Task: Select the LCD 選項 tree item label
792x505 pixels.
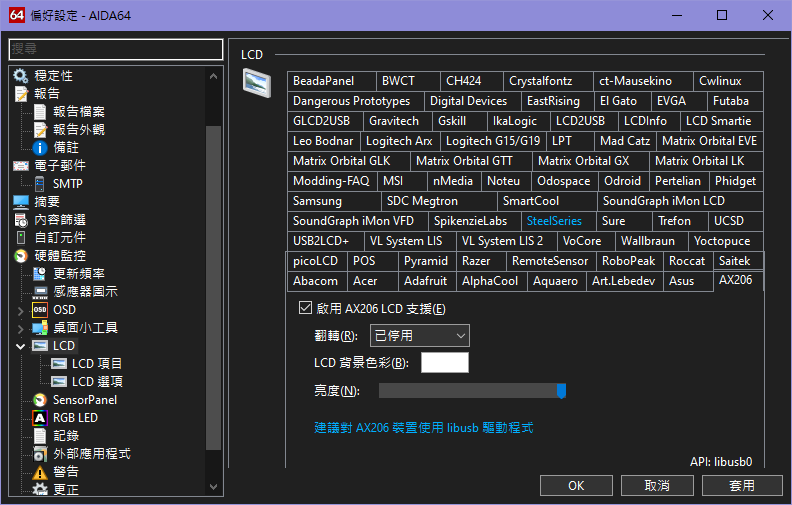Action: (x=97, y=382)
